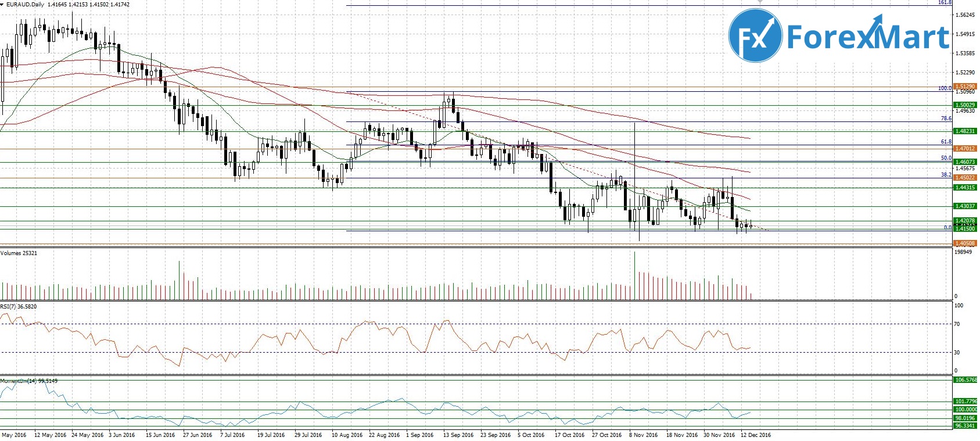Click the orange 1.40508 price level tag
980x441 pixels.
(964, 243)
